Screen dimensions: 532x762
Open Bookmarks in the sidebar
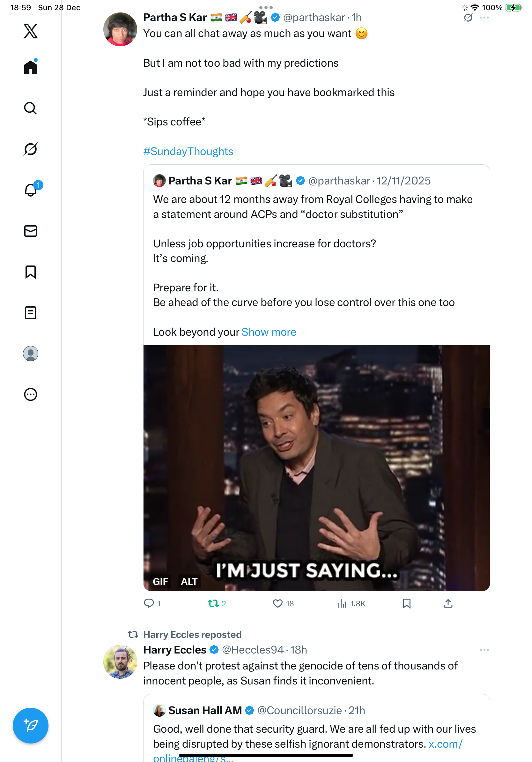31,272
